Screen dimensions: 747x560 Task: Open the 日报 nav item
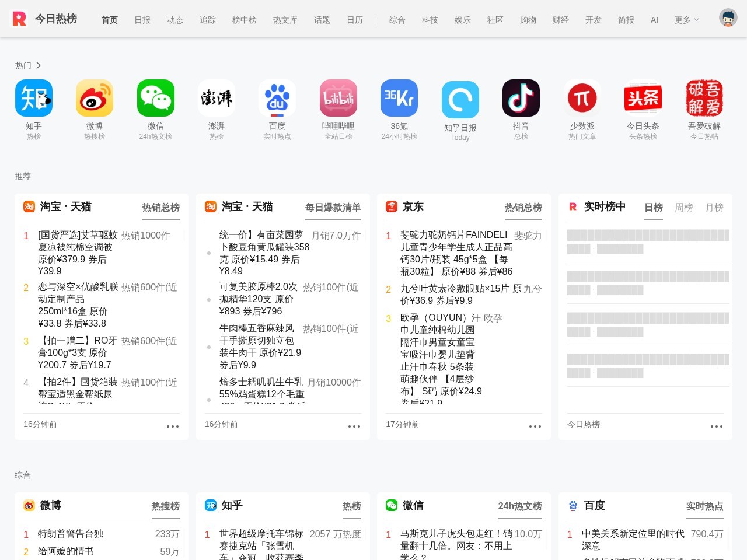(142, 20)
